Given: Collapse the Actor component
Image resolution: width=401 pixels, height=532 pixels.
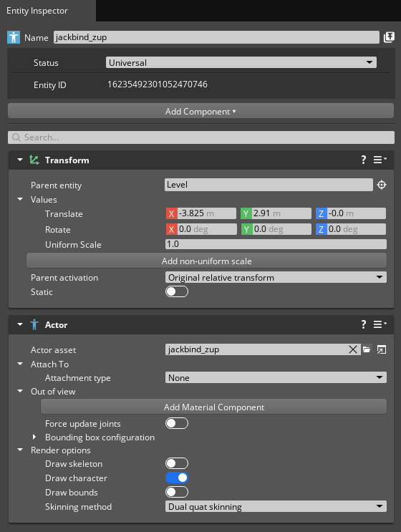Looking at the screenshot, I should click(x=20, y=324).
